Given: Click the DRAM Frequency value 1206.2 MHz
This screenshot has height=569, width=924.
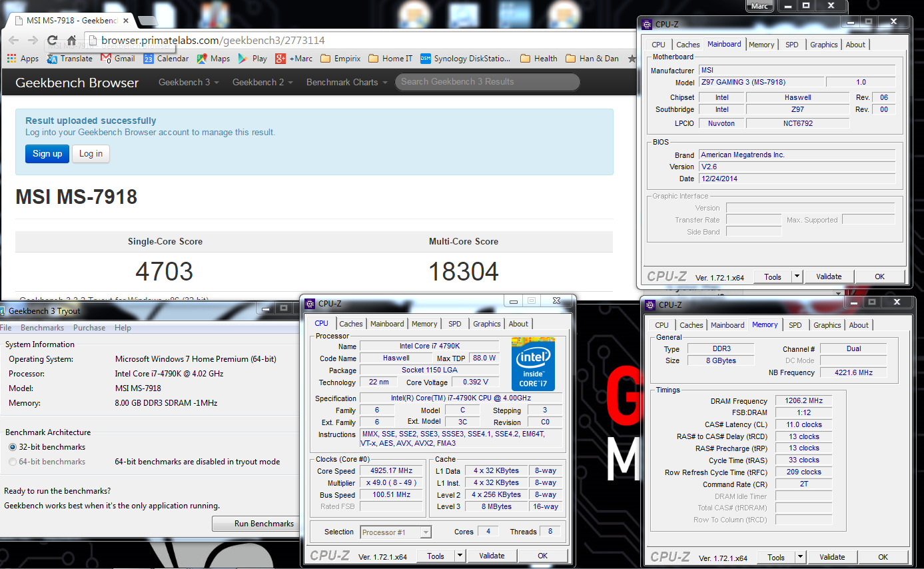Looking at the screenshot, I should pos(803,401).
